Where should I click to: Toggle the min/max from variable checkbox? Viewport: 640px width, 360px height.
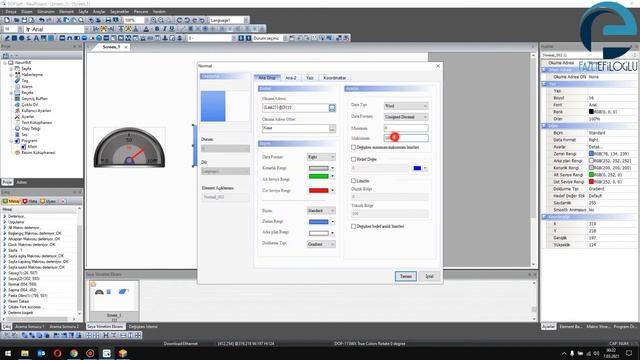[x=353, y=147]
